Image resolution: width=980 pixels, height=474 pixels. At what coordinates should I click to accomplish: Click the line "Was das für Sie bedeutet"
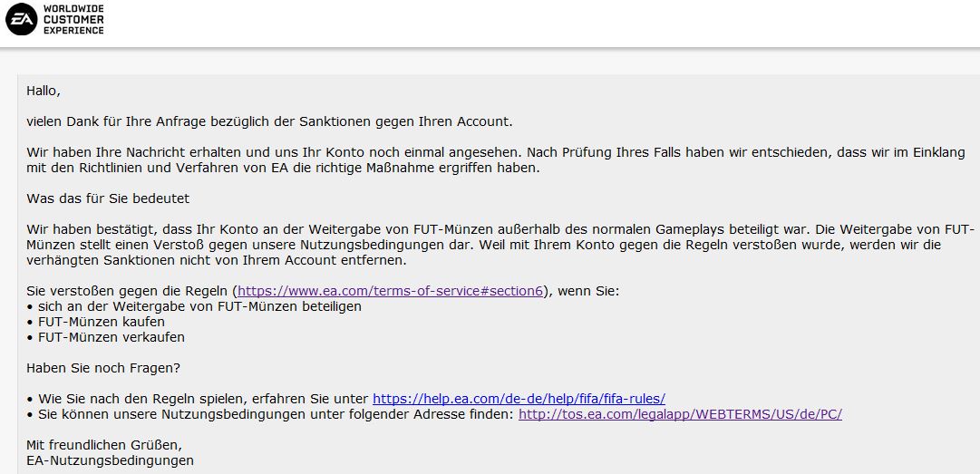[x=108, y=198]
